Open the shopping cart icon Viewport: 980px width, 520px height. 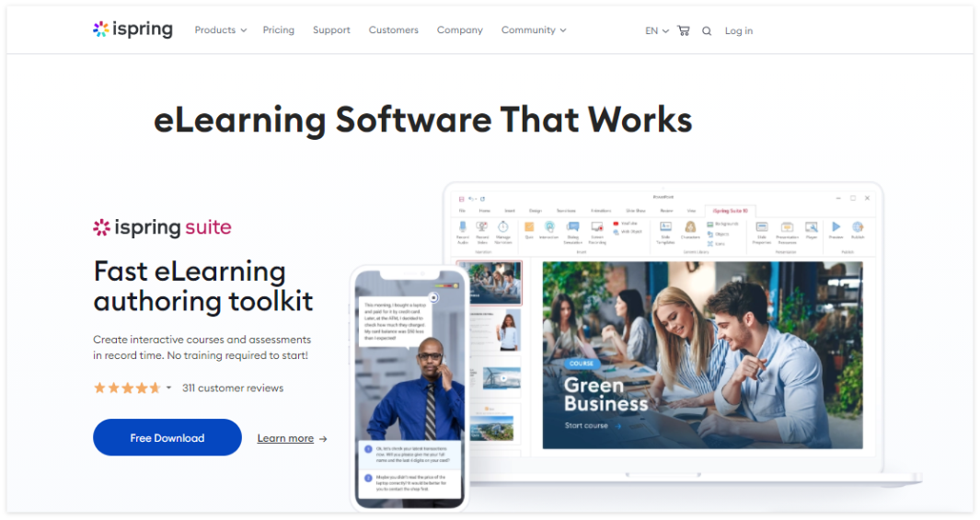(683, 30)
